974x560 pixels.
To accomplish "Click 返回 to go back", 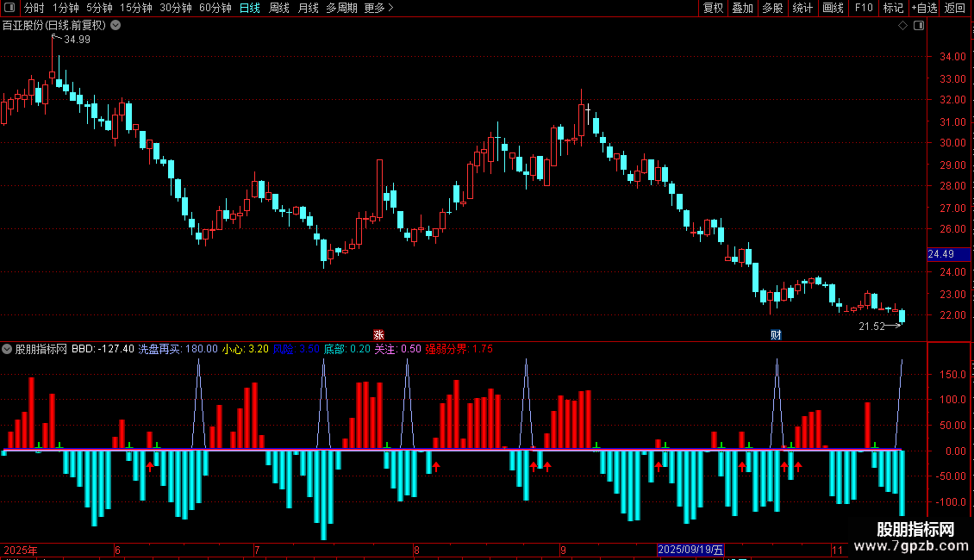I will pyautogui.click(x=955, y=8).
